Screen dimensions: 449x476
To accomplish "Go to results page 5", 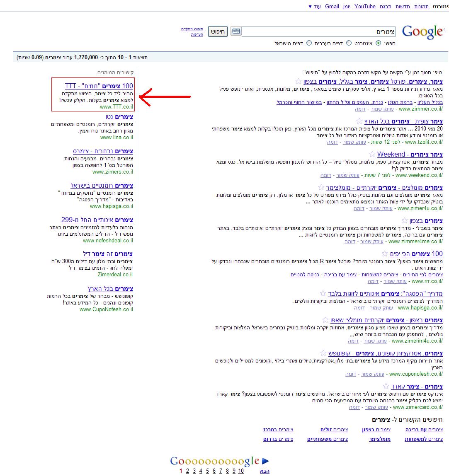I will (x=207, y=471).
